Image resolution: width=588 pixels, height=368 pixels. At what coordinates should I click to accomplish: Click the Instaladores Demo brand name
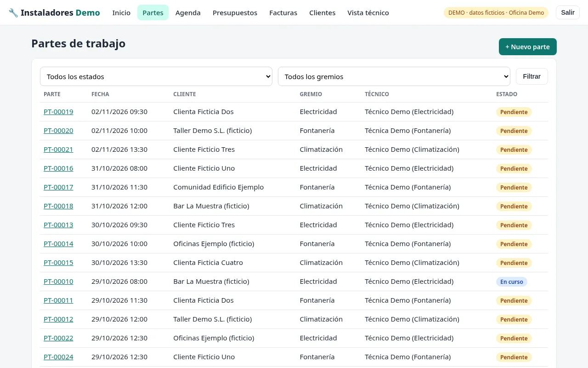[60, 13]
